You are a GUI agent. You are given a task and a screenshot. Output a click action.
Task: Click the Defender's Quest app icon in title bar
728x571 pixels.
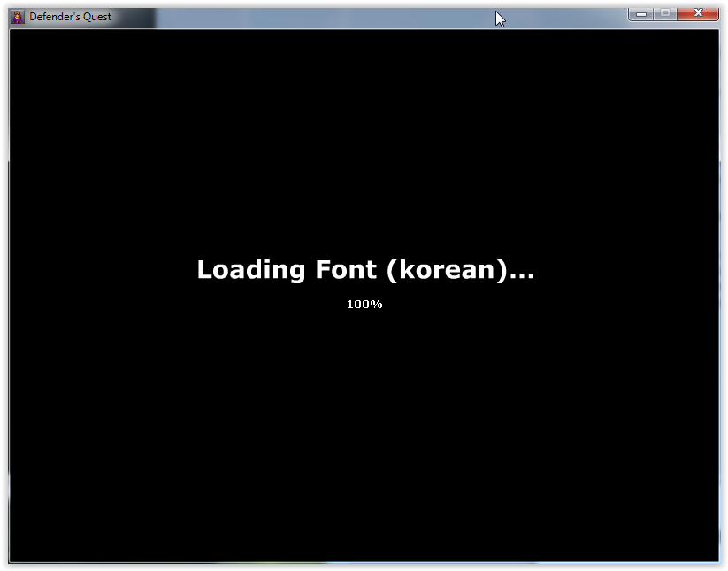click(x=18, y=17)
